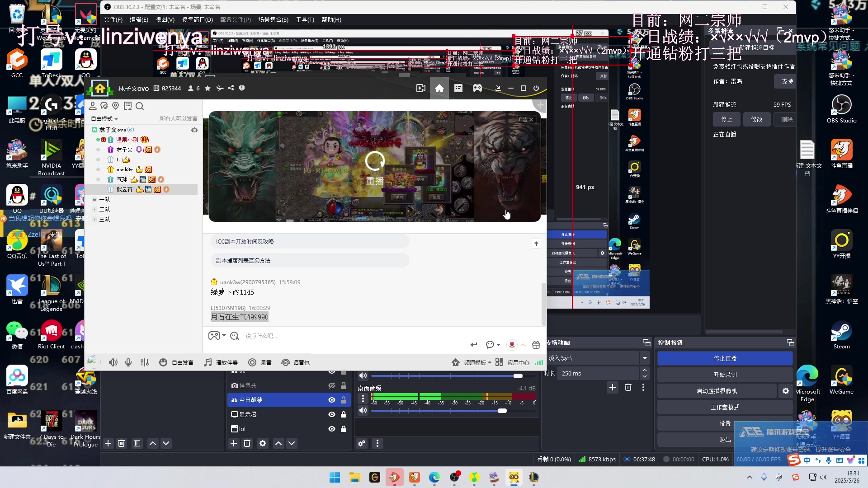Toggle visibility of lol source

(332, 429)
